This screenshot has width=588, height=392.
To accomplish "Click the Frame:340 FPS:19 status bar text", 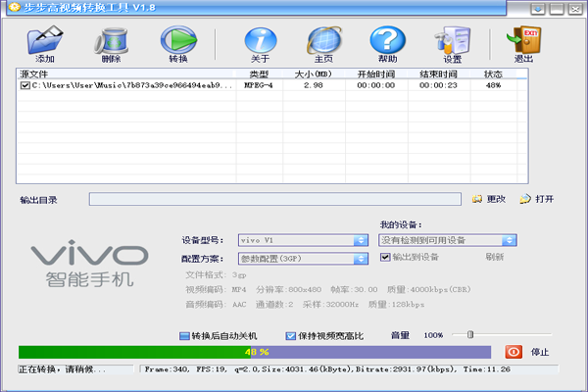I will point(327,369).
